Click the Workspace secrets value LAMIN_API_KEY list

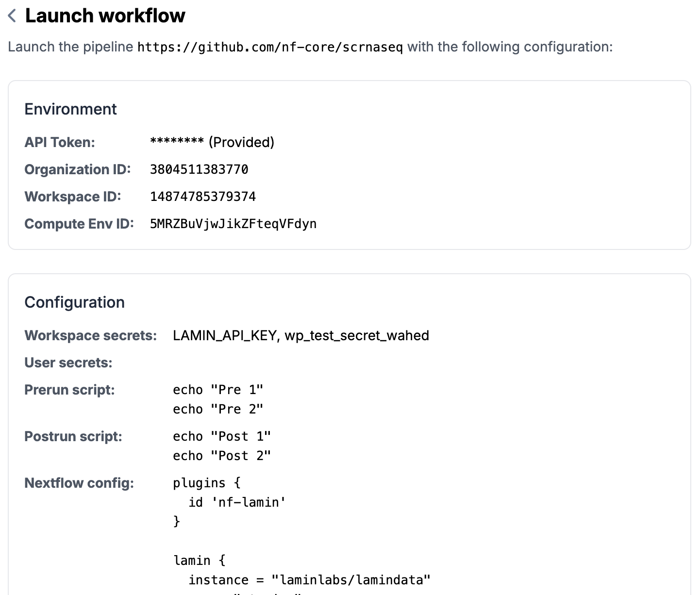click(300, 335)
